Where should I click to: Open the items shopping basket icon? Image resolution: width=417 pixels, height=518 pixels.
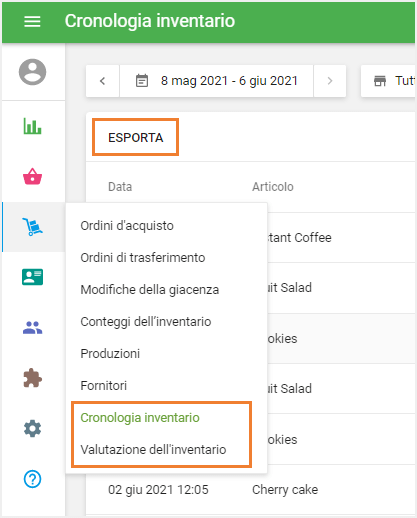coord(32,177)
